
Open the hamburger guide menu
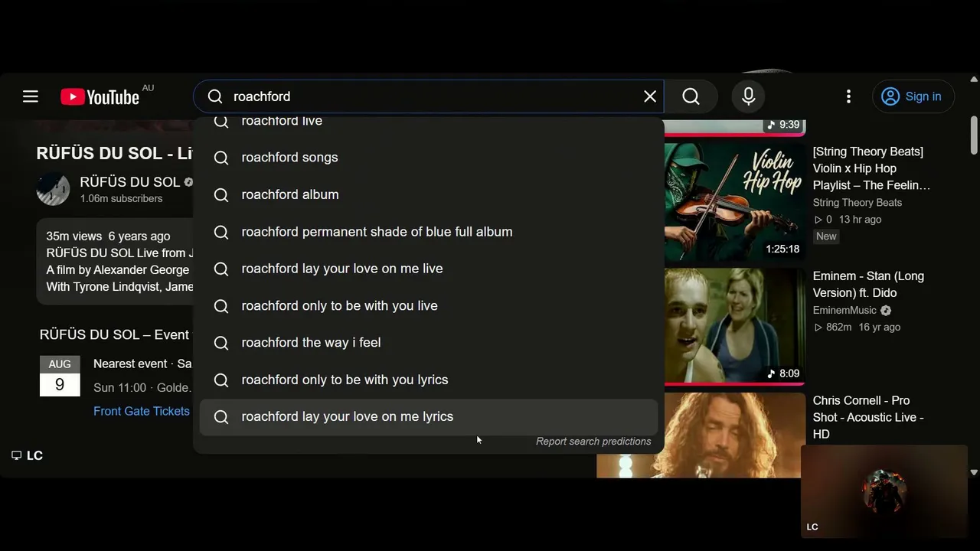(x=31, y=96)
